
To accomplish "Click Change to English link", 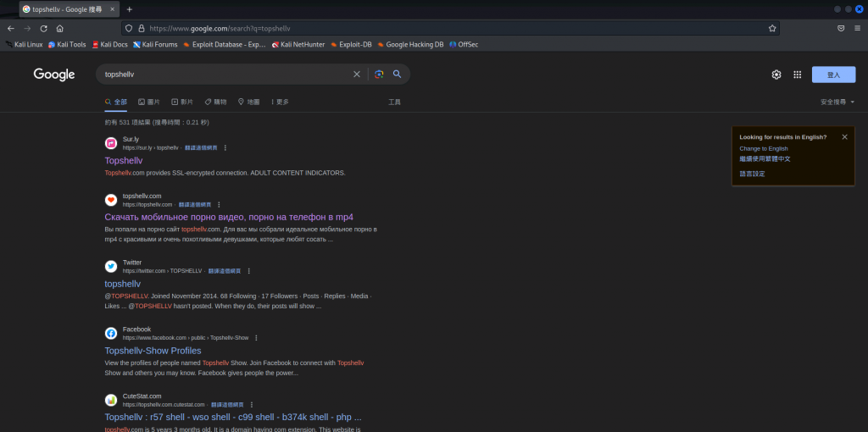I will 764,149.
